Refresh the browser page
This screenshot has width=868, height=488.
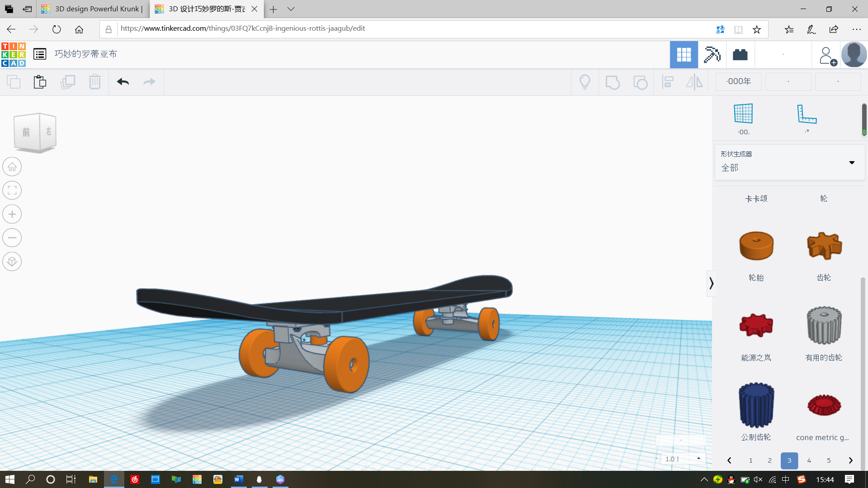tap(57, 29)
